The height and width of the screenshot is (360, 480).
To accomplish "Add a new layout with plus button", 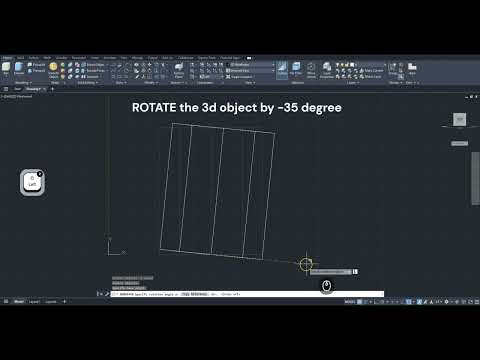I will point(64,302).
